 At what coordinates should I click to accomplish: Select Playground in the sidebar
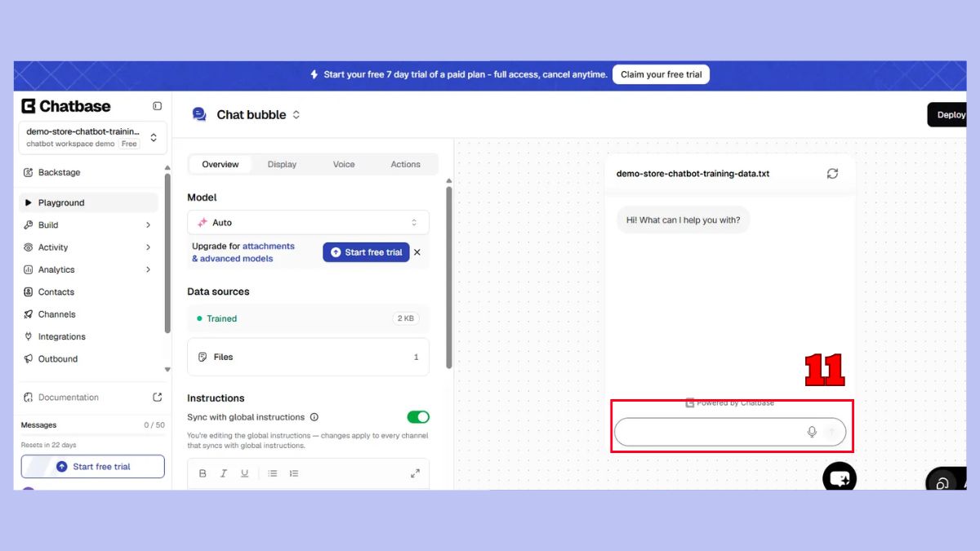pos(88,202)
